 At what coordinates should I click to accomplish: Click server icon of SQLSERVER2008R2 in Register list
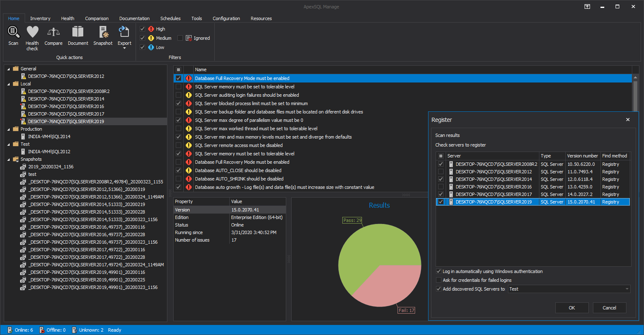pyautogui.click(x=451, y=164)
